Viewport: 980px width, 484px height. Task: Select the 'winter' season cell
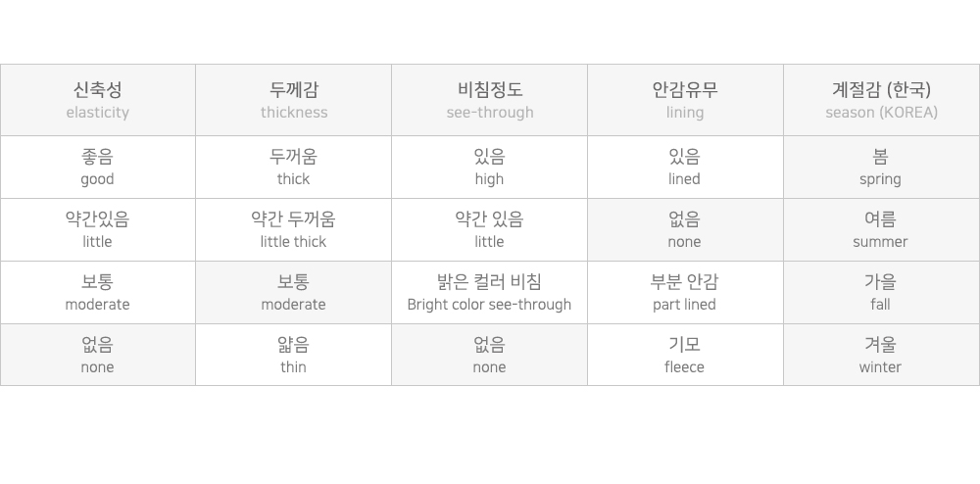coord(881,356)
